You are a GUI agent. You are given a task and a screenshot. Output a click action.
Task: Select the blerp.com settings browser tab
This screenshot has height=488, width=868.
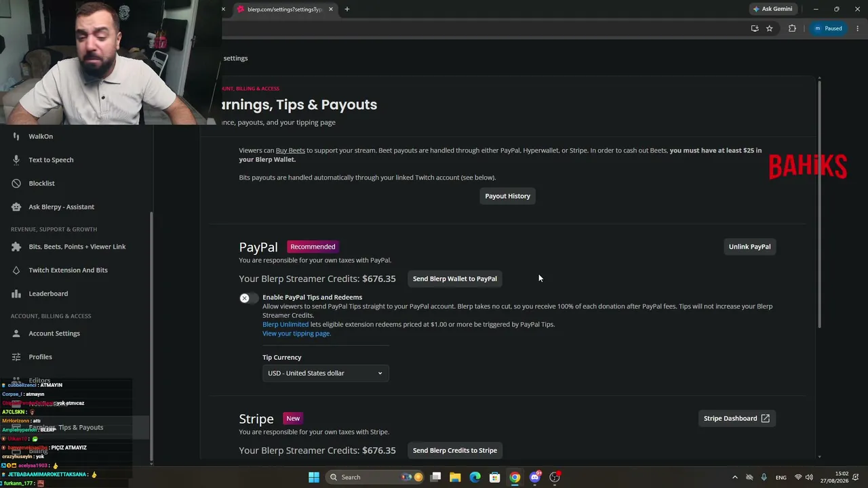(x=284, y=9)
